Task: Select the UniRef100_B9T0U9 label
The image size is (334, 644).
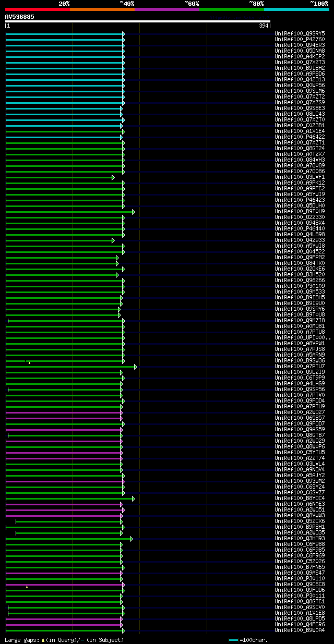Action: pos(300,212)
